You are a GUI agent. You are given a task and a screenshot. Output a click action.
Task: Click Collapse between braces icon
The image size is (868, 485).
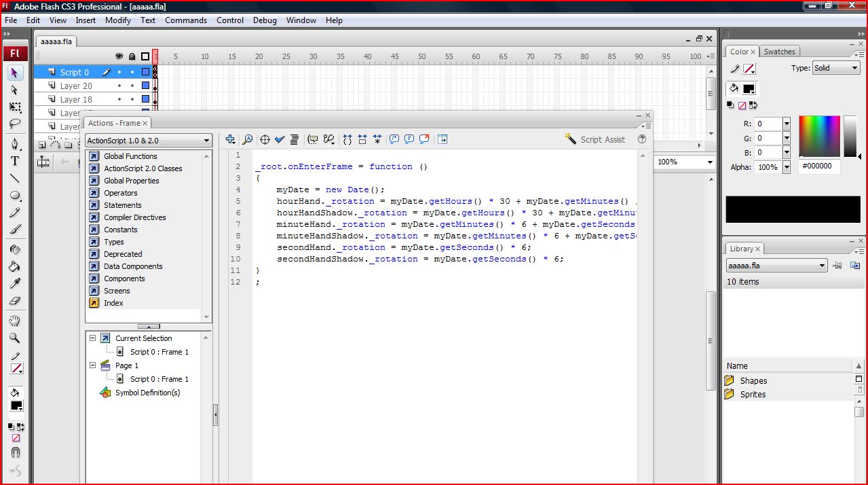coord(347,139)
